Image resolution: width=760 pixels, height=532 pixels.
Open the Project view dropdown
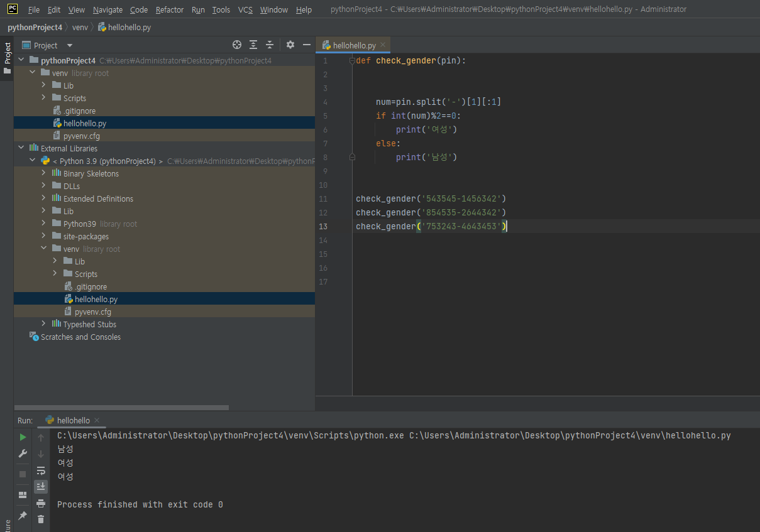(x=70, y=45)
